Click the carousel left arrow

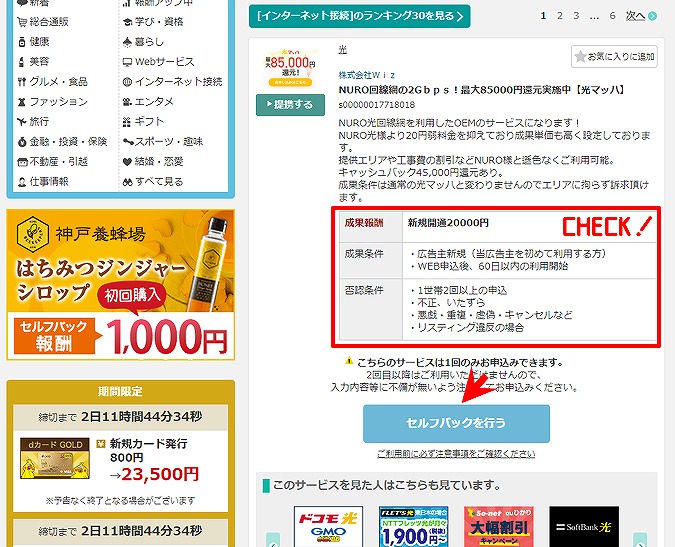click(273, 541)
